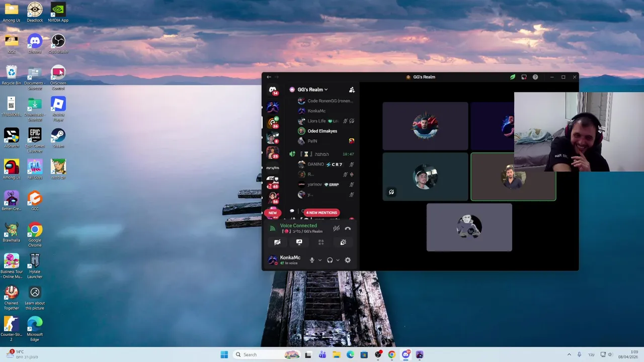Click the invite people icon beside GG's Realm

coord(352,89)
